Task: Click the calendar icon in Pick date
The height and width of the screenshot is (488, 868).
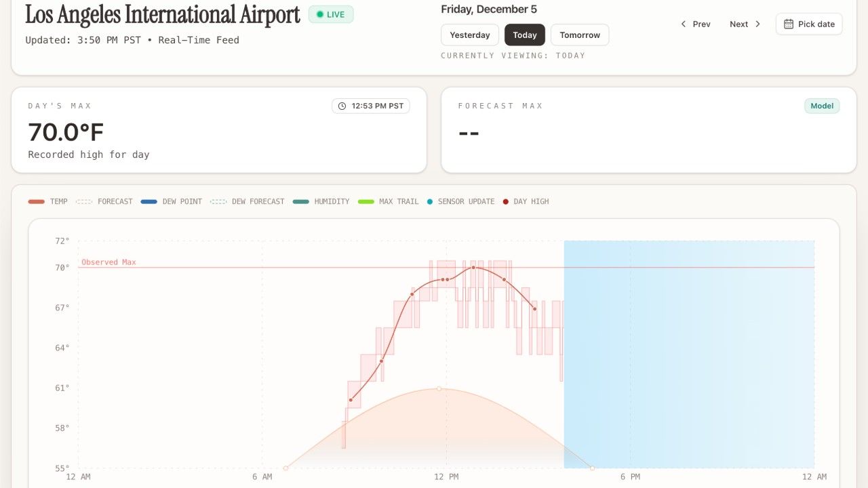Action: coord(789,24)
